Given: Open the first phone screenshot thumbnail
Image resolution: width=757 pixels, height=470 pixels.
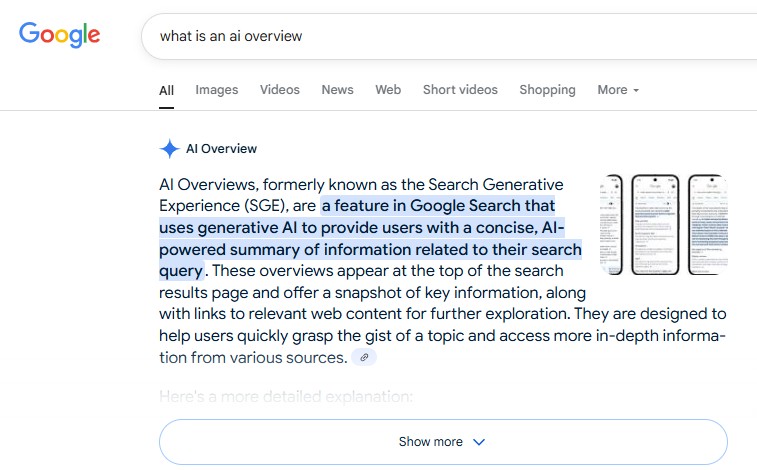Looking at the screenshot, I should pos(611,225).
